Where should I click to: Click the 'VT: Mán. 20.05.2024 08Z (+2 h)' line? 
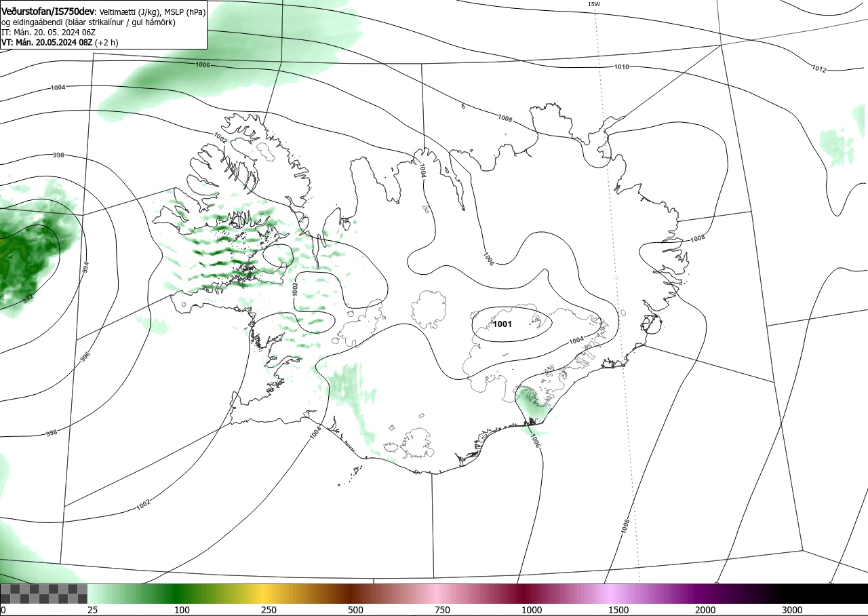click(60, 42)
